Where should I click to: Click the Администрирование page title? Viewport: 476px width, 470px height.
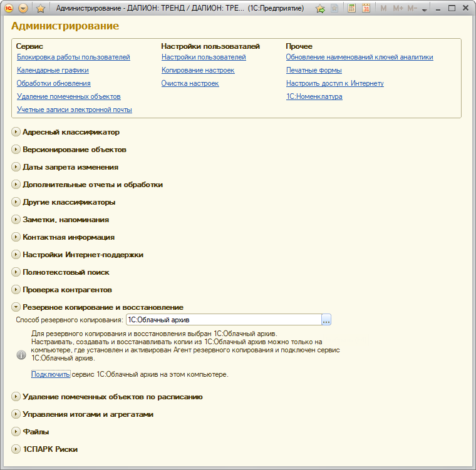[x=65, y=26]
